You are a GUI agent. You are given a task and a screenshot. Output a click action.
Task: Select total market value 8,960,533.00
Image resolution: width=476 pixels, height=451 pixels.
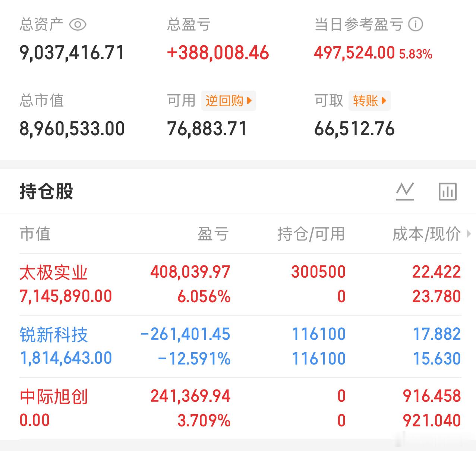pos(72,129)
